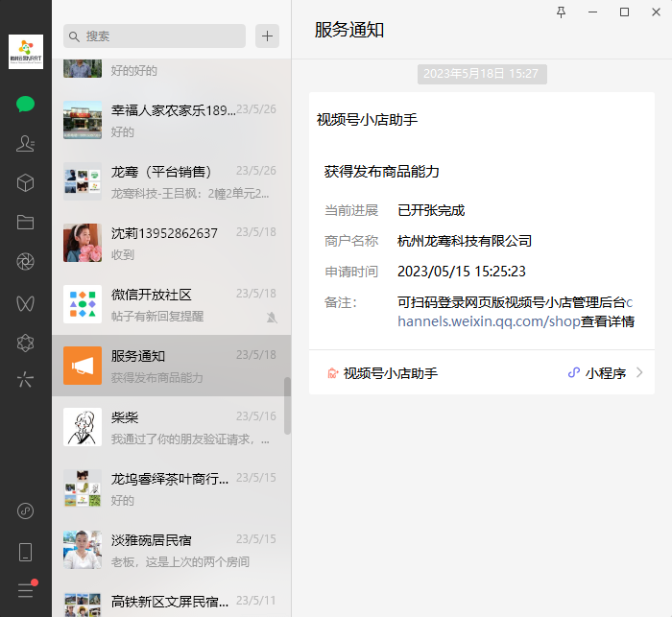Click the plus button to start a chat
Screen dimensions: 672x617
(268, 36)
